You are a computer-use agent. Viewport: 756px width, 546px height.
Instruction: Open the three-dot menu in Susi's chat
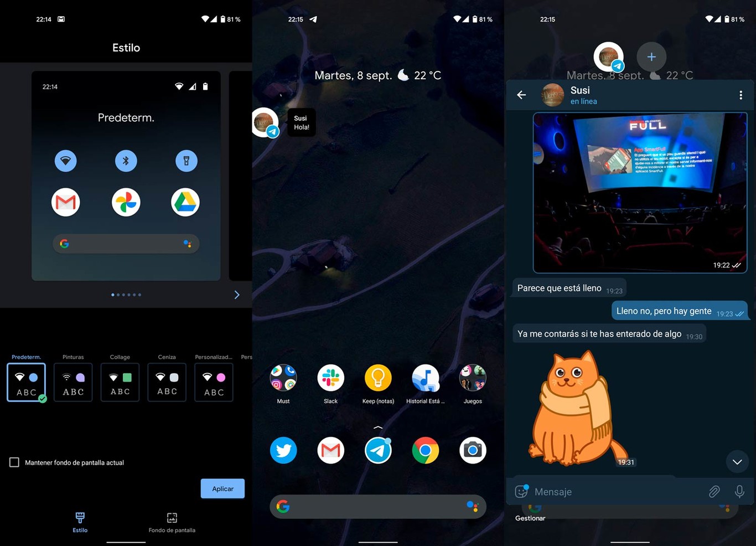point(742,95)
